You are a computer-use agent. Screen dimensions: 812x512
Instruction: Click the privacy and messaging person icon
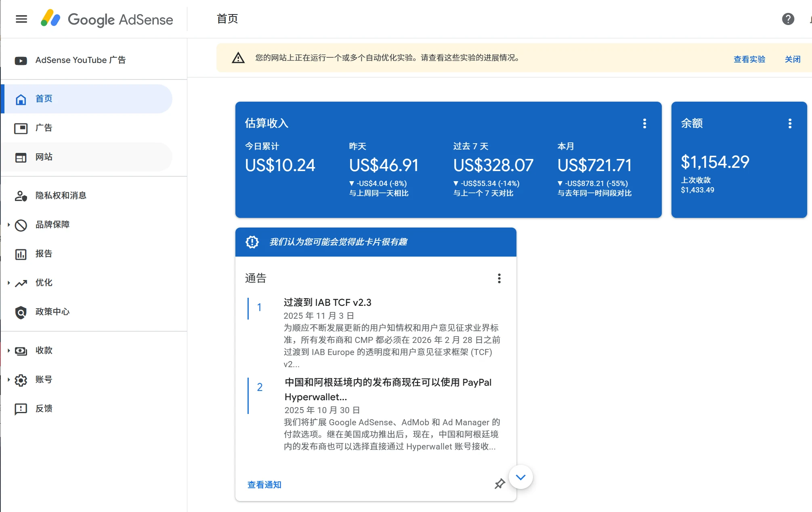pos(21,196)
